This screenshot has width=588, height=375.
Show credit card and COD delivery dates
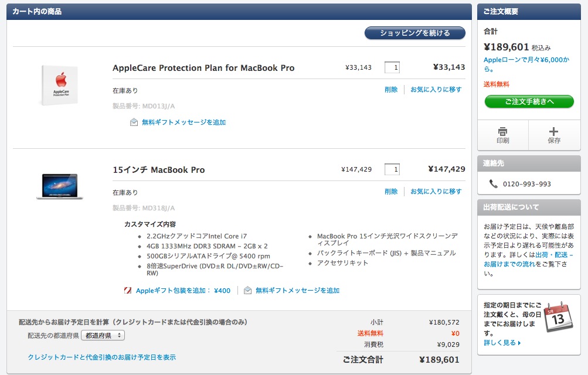point(101,357)
